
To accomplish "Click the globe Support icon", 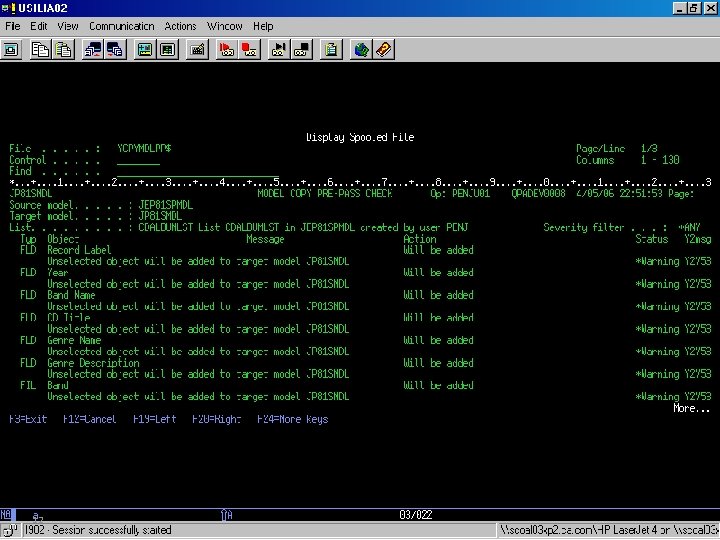I will click(361, 50).
